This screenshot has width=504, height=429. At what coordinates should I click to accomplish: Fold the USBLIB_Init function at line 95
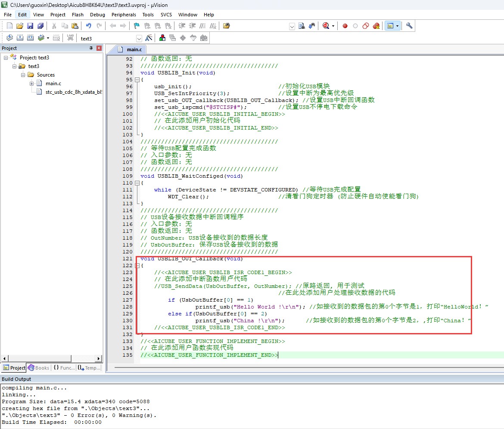tap(137, 80)
